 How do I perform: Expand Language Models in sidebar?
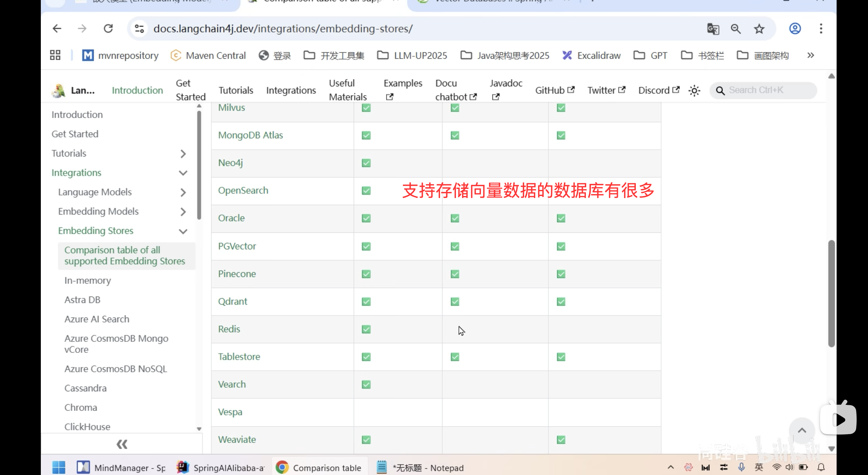(183, 192)
